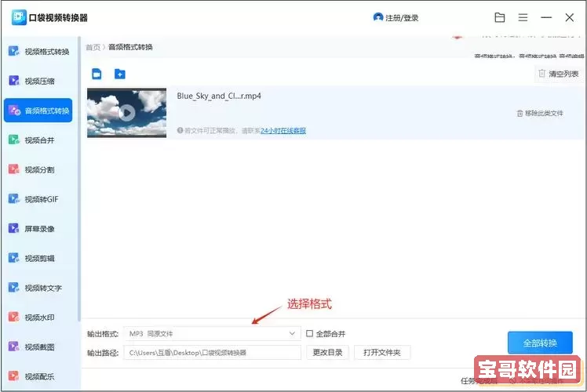Open the folder icon in the title bar
The image size is (587, 392).
click(x=500, y=17)
